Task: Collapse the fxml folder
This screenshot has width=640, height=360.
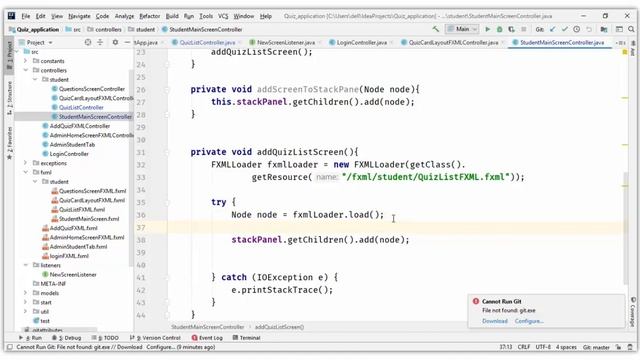Action: (x=25, y=172)
